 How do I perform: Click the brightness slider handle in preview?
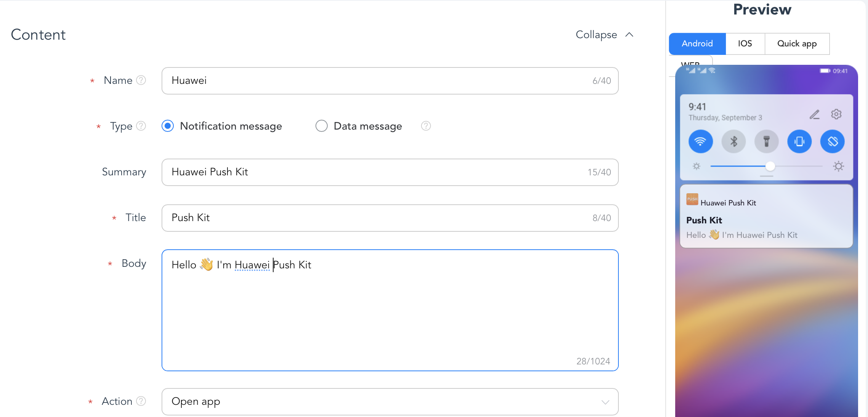click(x=770, y=167)
